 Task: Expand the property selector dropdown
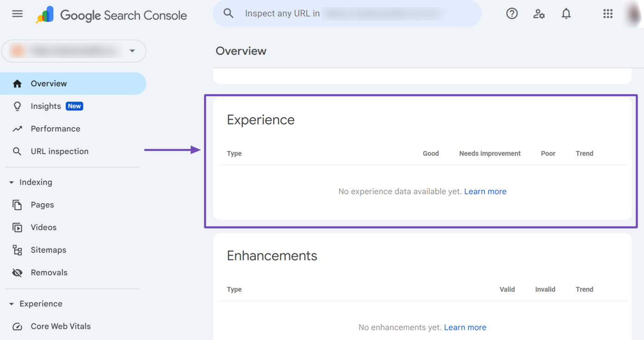point(132,51)
